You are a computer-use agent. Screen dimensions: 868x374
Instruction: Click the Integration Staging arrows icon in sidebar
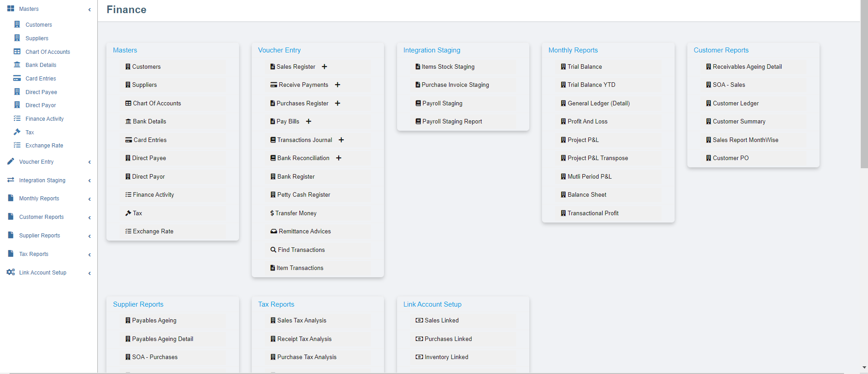pyautogui.click(x=10, y=180)
